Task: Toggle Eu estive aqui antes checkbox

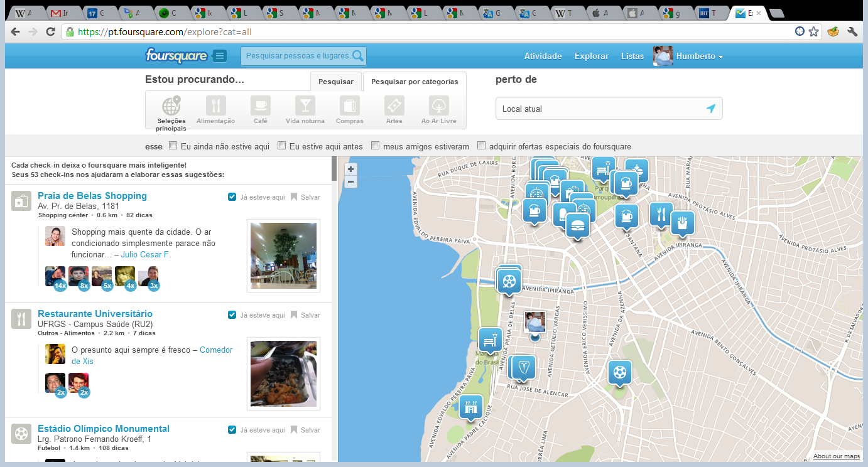Action: tap(282, 146)
